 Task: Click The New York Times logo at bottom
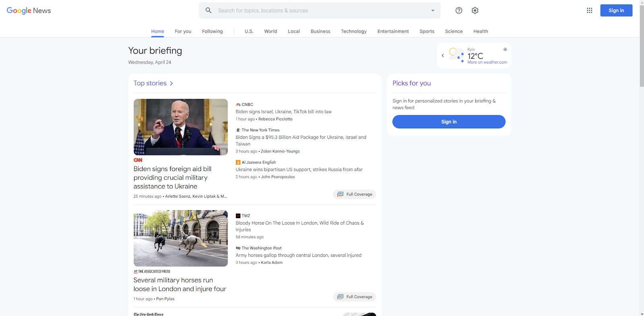[149, 314]
